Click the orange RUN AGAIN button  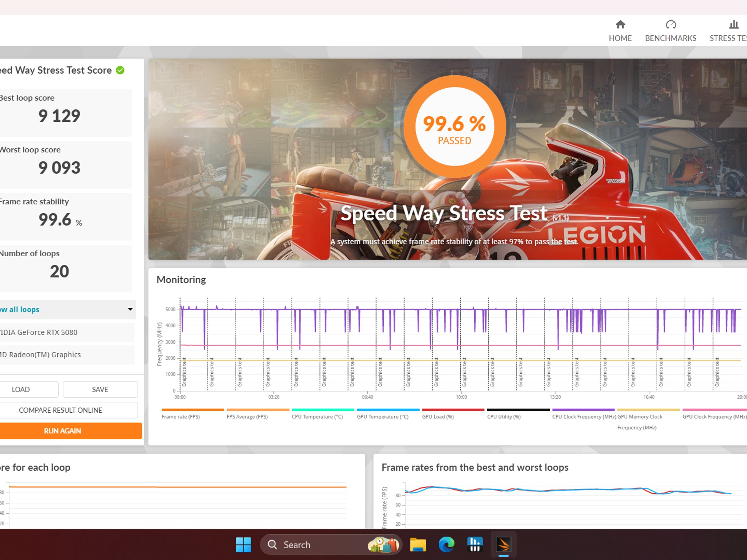pyautogui.click(x=70, y=431)
